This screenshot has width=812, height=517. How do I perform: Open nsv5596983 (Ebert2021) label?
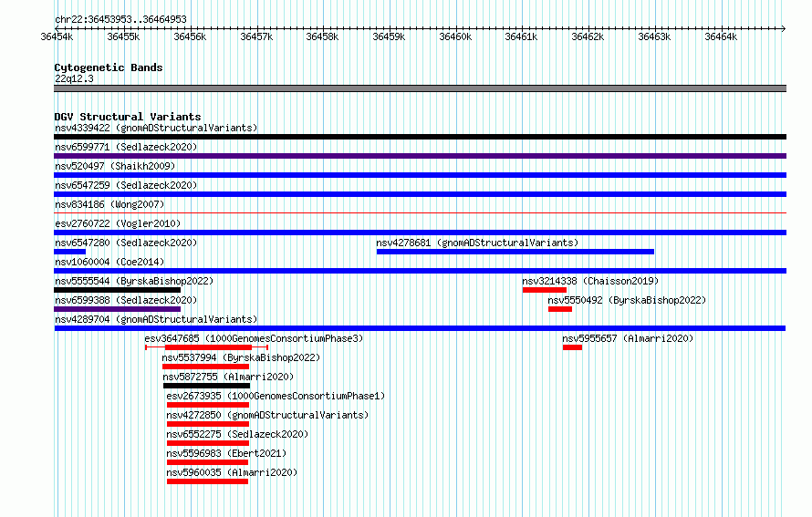tap(226, 453)
